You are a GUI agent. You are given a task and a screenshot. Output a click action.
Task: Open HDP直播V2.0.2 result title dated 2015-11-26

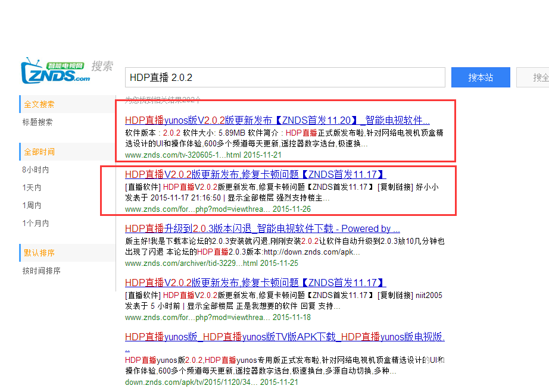(x=255, y=174)
